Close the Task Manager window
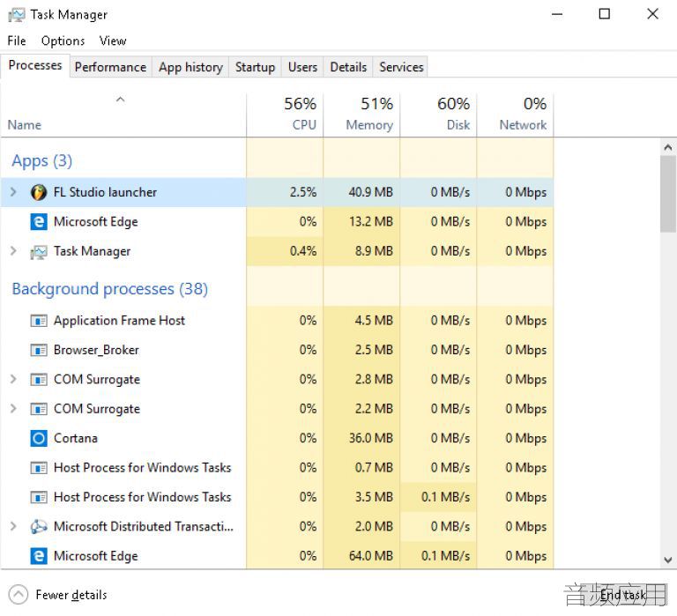This screenshot has height=616, width=677. tap(653, 14)
